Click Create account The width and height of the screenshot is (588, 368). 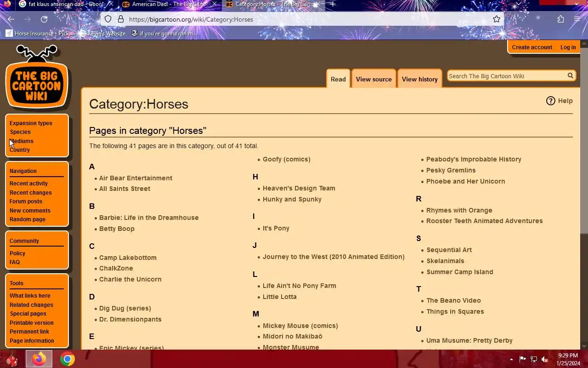pyautogui.click(x=532, y=47)
